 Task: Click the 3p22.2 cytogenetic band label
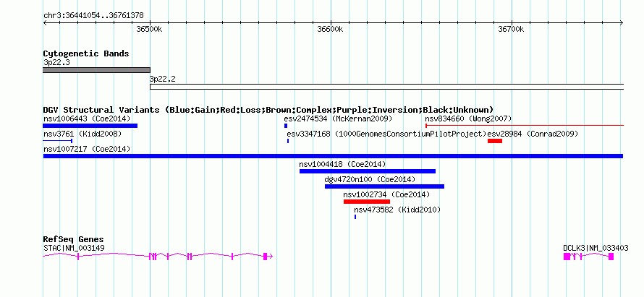[x=163, y=79]
